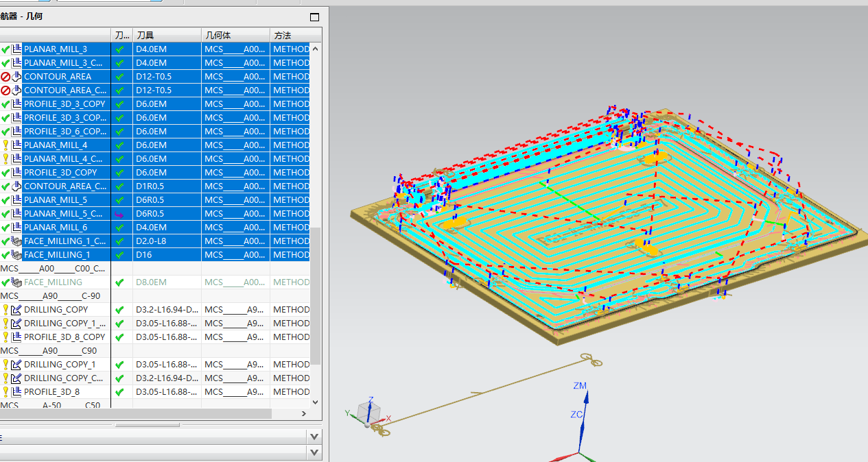Click the operation icon of CONTOUR_AREA_C... with tool D12-T0.5
Image resolution: width=868 pixels, height=462 pixels.
[x=17, y=90]
